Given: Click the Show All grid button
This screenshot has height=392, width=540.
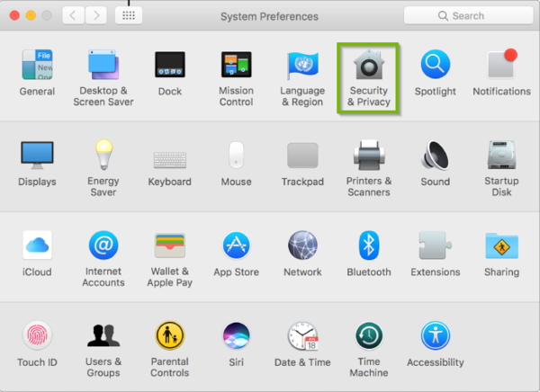Looking at the screenshot, I should (129, 15).
